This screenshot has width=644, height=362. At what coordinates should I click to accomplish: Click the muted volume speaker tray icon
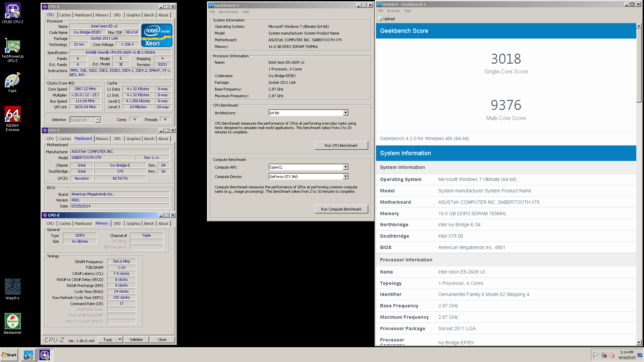(x=612, y=355)
